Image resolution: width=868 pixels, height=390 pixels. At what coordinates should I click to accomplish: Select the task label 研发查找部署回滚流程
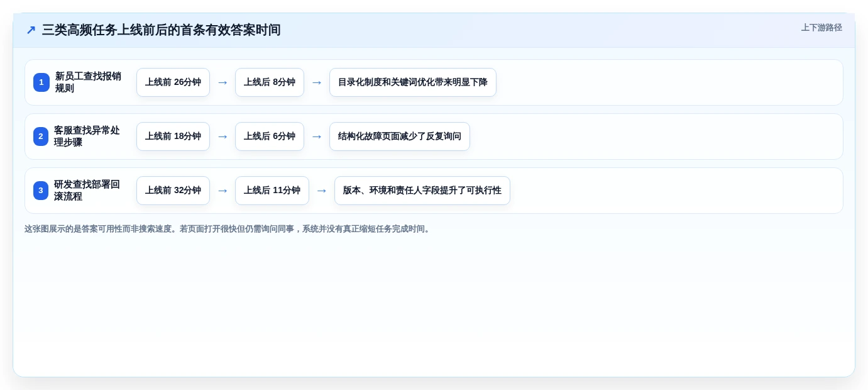pos(87,191)
